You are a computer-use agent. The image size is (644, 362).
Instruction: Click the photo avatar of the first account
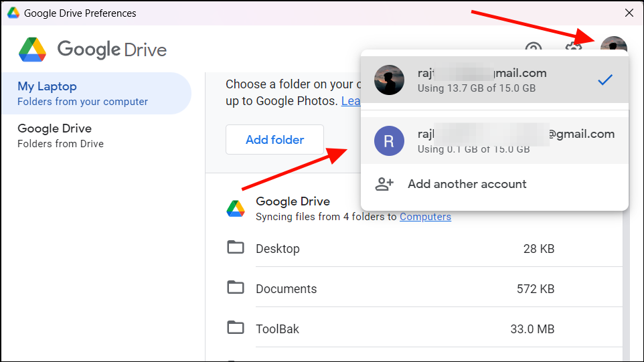(389, 80)
